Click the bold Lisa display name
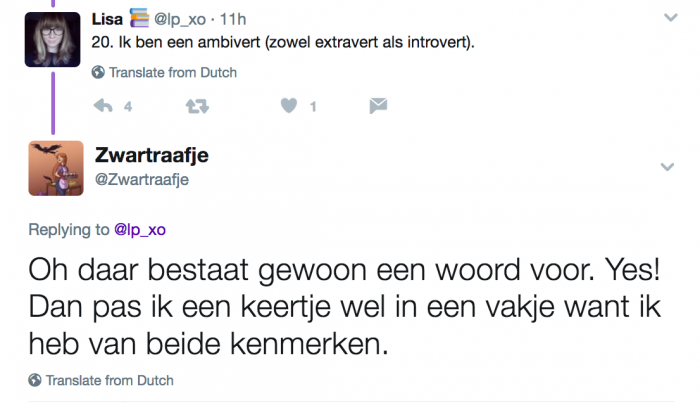Image resolution: width=700 pixels, height=403 pixels. [107, 19]
